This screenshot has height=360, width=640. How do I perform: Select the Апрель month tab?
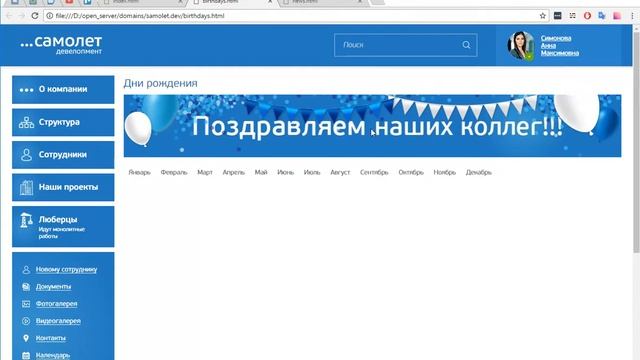tap(233, 172)
